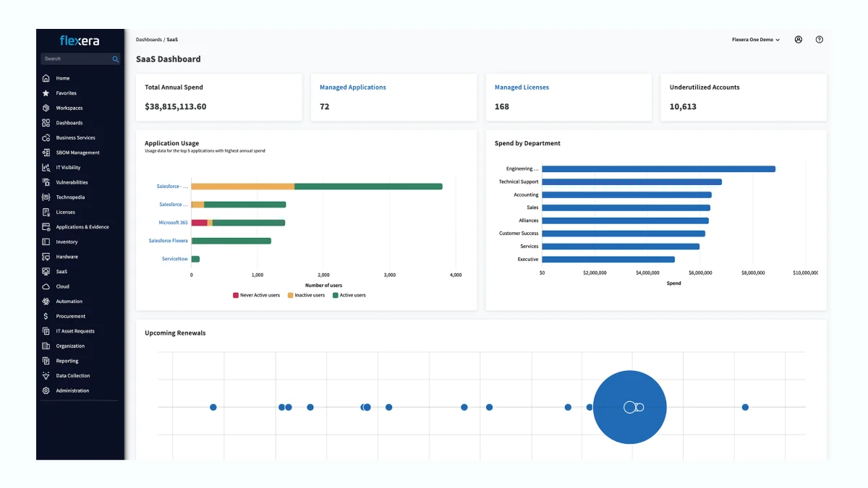
Task: Click the IT Visibility icon
Action: pos(46,168)
